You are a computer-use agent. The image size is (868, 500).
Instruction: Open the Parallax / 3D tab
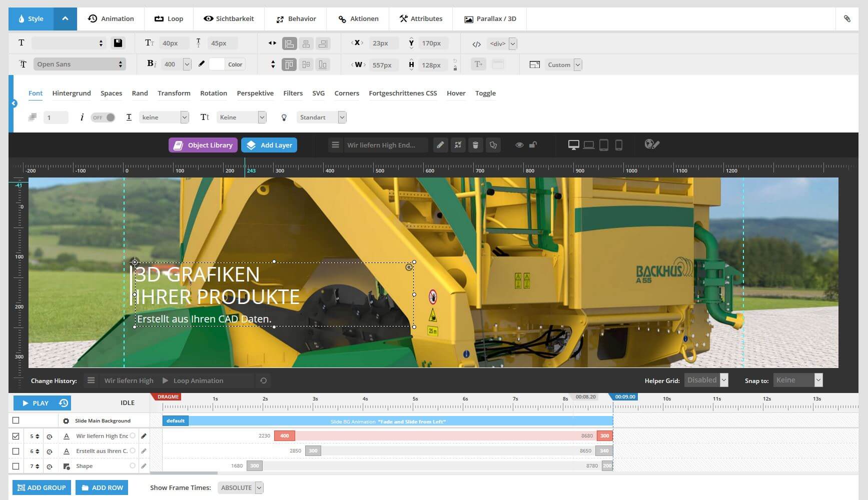pos(490,18)
